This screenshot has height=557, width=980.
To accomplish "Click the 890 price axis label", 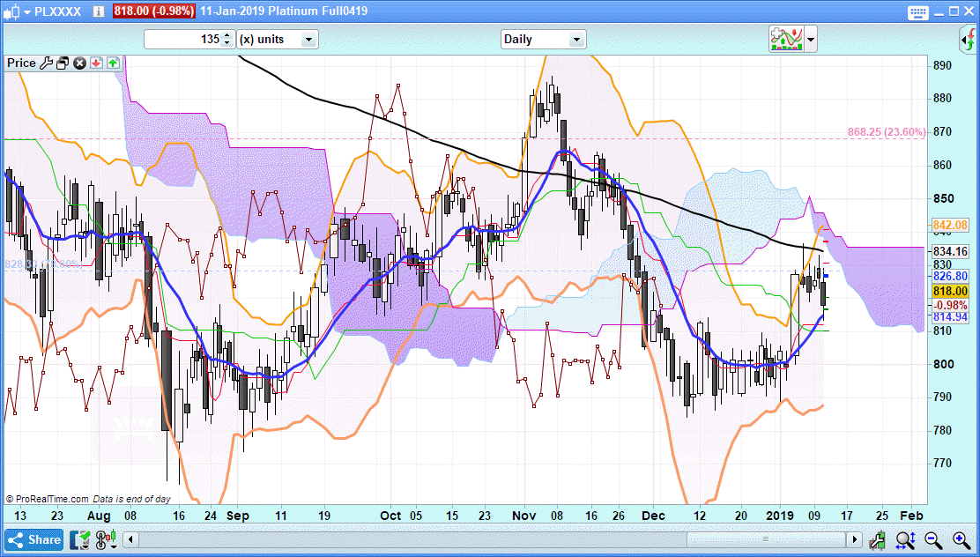I will click(942, 65).
